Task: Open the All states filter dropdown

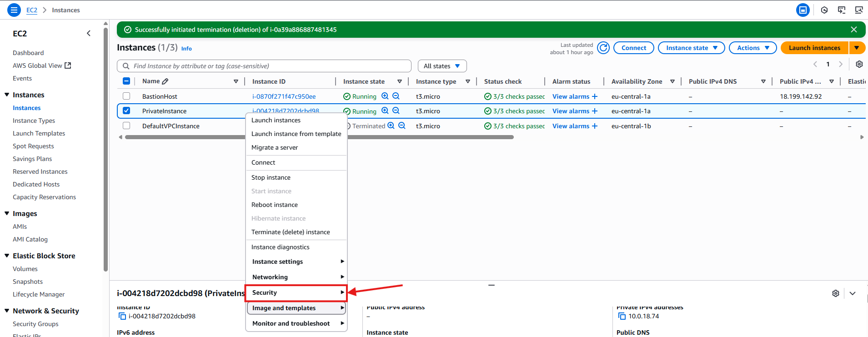Action: coord(442,66)
